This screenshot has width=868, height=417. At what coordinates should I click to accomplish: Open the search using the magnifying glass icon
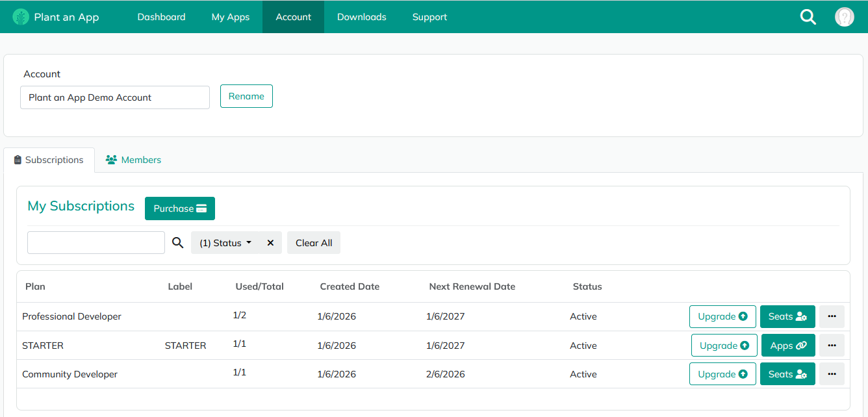(x=808, y=17)
